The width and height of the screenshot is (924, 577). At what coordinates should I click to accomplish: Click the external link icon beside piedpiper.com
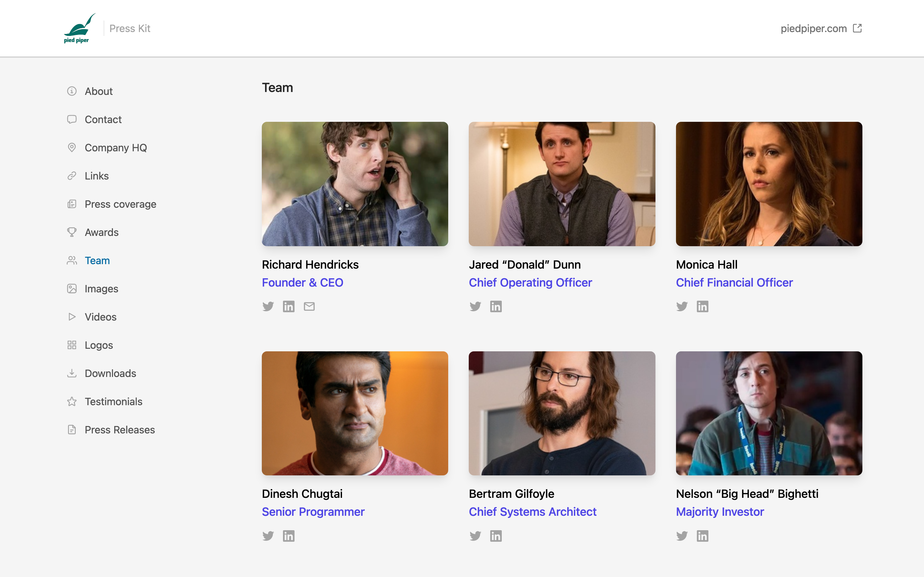coord(858,28)
